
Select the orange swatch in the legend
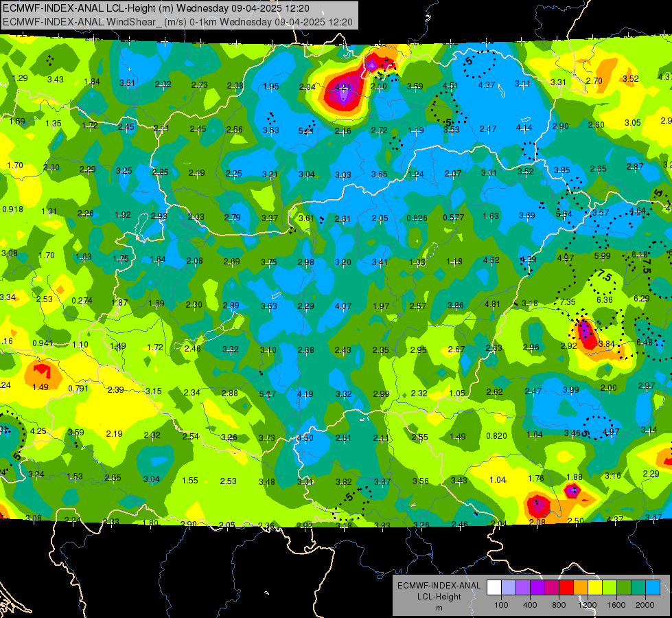click(581, 587)
